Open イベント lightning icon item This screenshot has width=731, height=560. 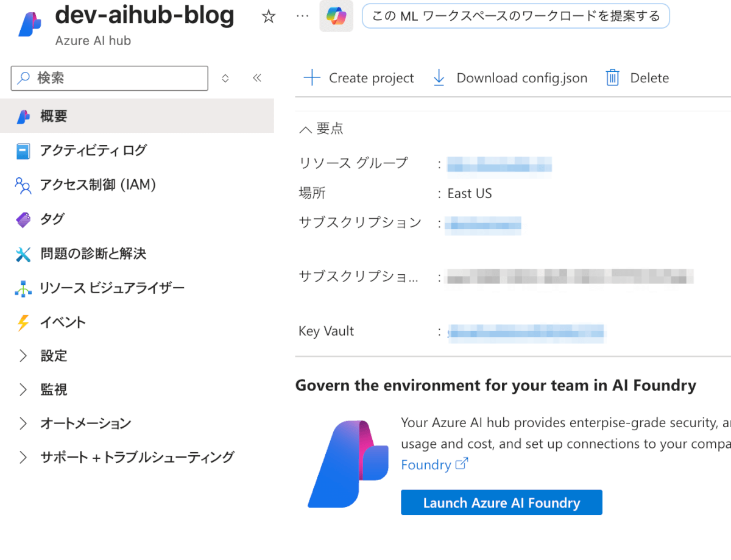point(62,322)
